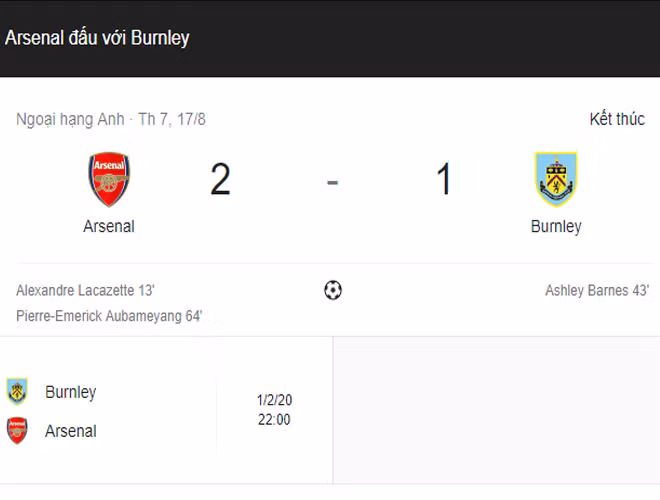Open the Ngoại hạng Anh league link
Image resolution: width=660 pixels, height=500 pixels.
[x=70, y=119]
